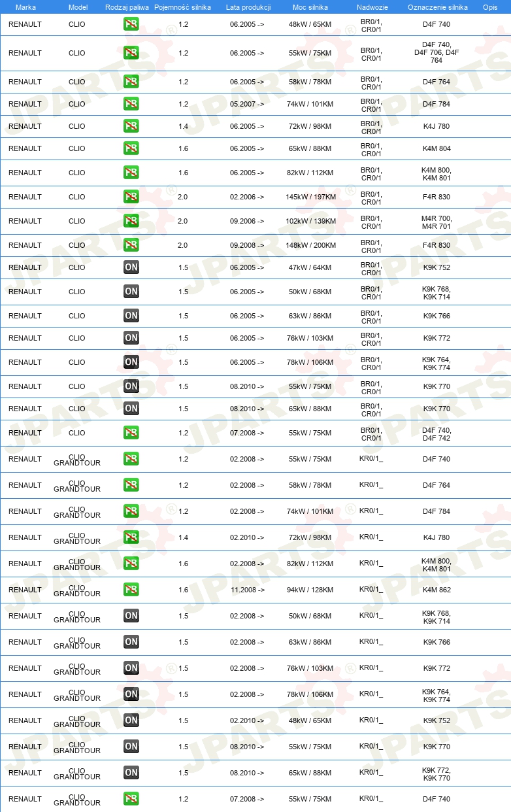511x812 pixels.
Task: Click the power value 102kW / 139KM
Action: (310, 221)
